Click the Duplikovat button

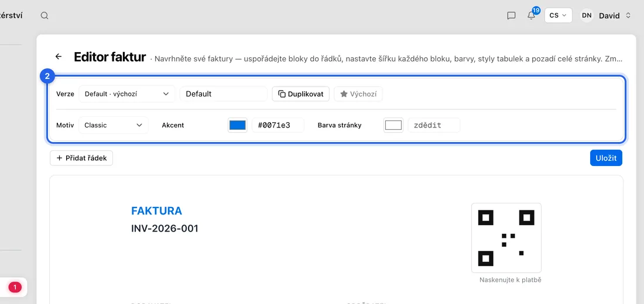(x=301, y=94)
